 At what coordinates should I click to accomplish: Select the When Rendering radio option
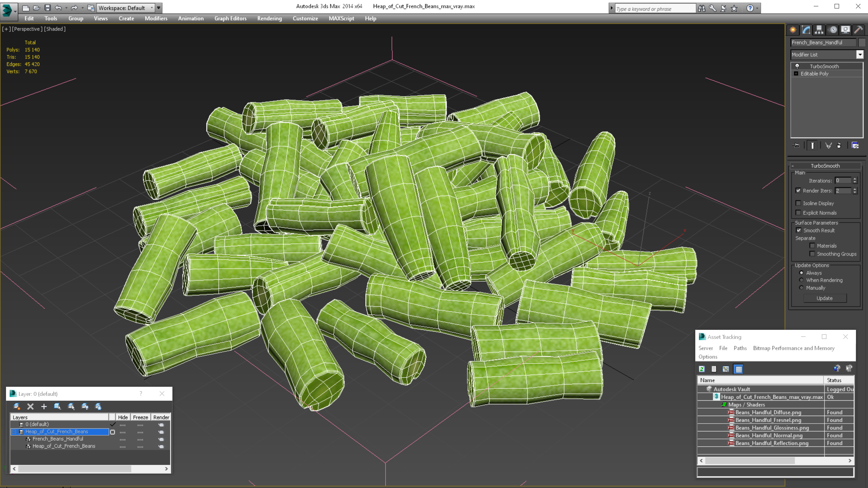[801, 280]
